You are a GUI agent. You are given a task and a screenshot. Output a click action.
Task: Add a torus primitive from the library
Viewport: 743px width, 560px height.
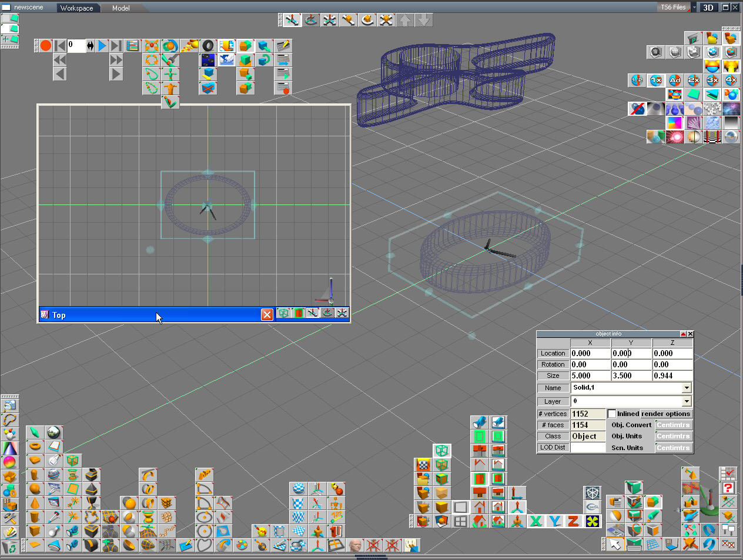35,446
